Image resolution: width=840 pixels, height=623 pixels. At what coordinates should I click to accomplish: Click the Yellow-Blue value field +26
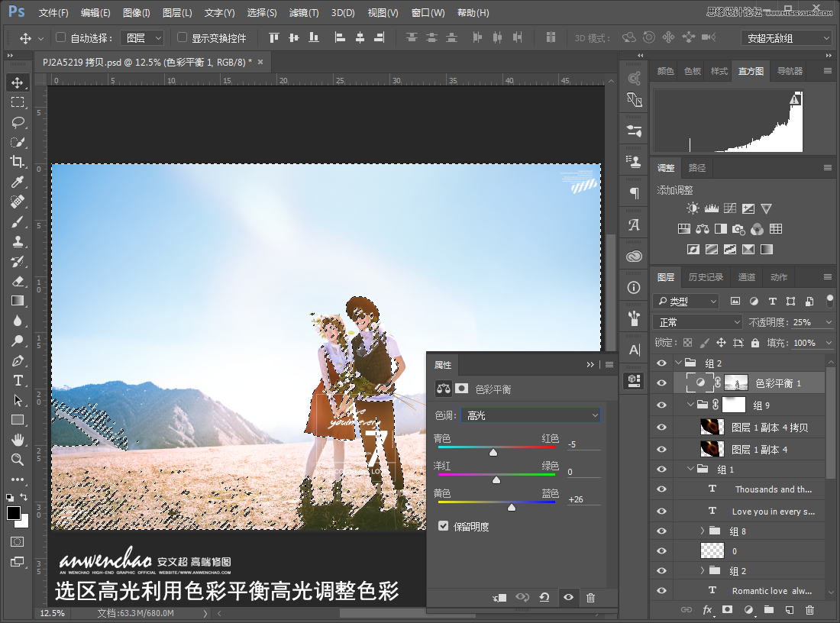584,499
